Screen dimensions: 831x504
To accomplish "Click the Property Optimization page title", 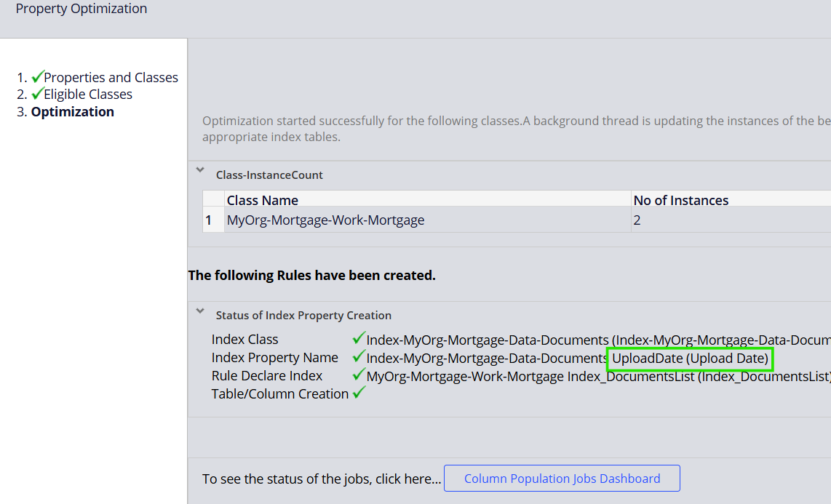I will [81, 9].
